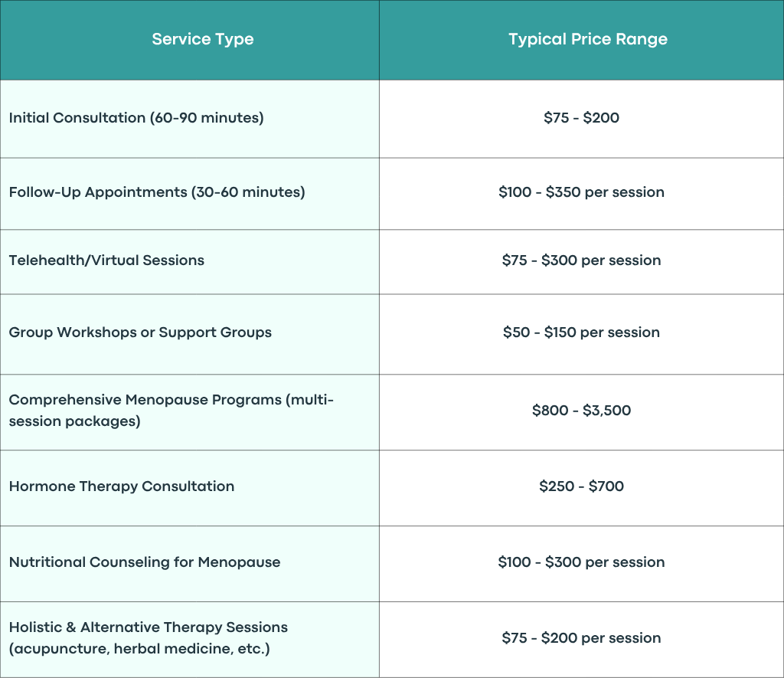Image resolution: width=784 pixels, height=678 pixels.
Task: Select the $250 - $700 price cell
Action: 582,486
